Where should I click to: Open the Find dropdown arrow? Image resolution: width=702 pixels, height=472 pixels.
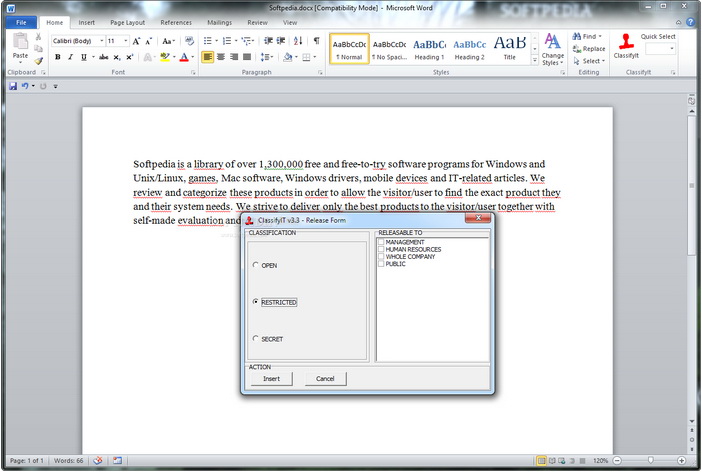tap(600, 36)
